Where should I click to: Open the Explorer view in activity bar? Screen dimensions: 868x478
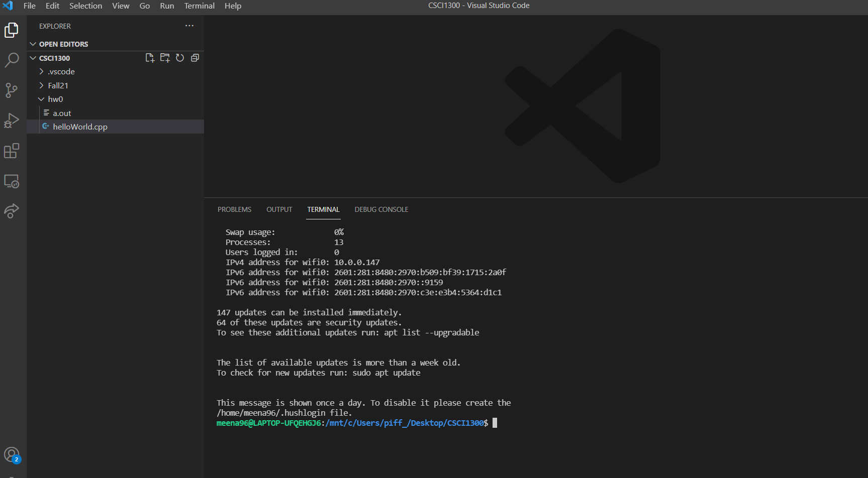coord(12,30)
